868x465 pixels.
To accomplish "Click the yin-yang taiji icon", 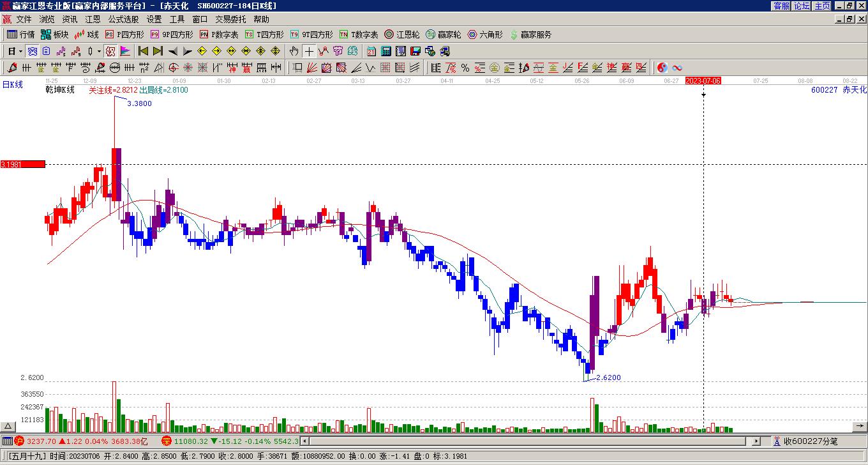I will [662, 68].
